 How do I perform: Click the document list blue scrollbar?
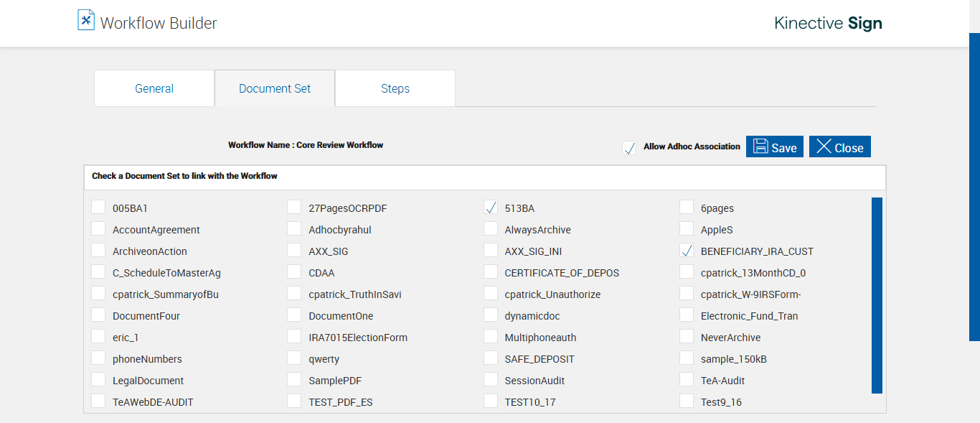877,295
